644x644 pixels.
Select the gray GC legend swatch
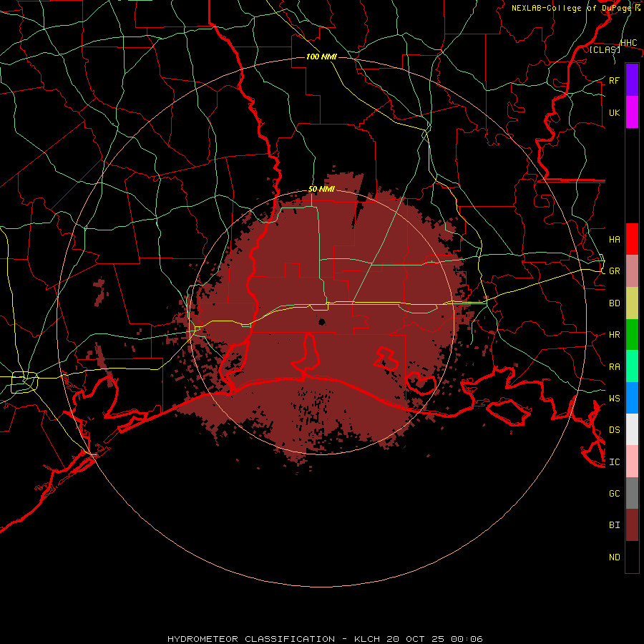point(632,493)
